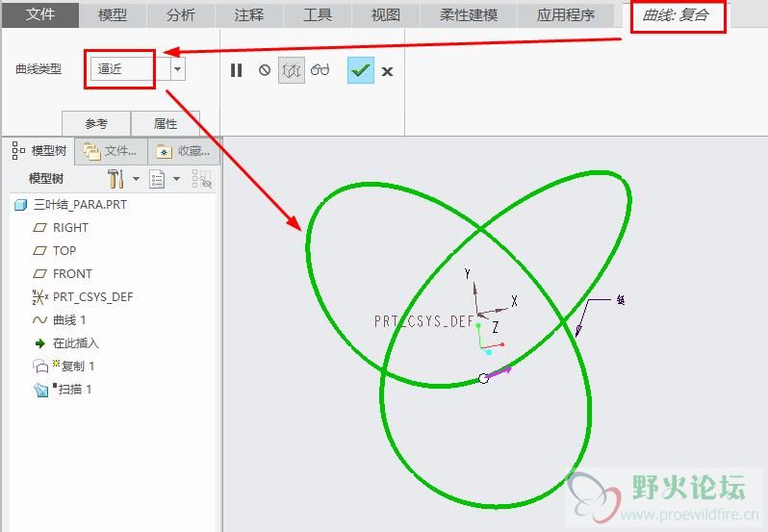
Task: Click the part icon beside 三叶结_PARA.PRT
Action: pos(20,205)
